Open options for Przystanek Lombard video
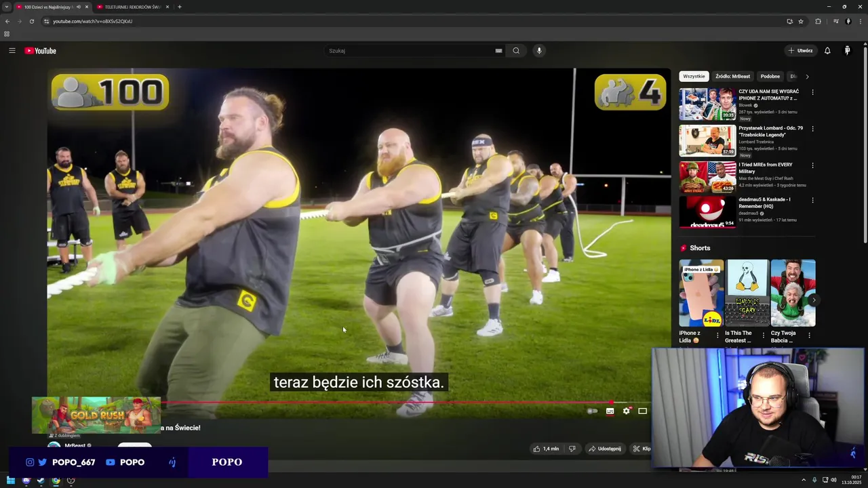Image resolution: width=868 pixels, height=488 pixels. (812, 129)
